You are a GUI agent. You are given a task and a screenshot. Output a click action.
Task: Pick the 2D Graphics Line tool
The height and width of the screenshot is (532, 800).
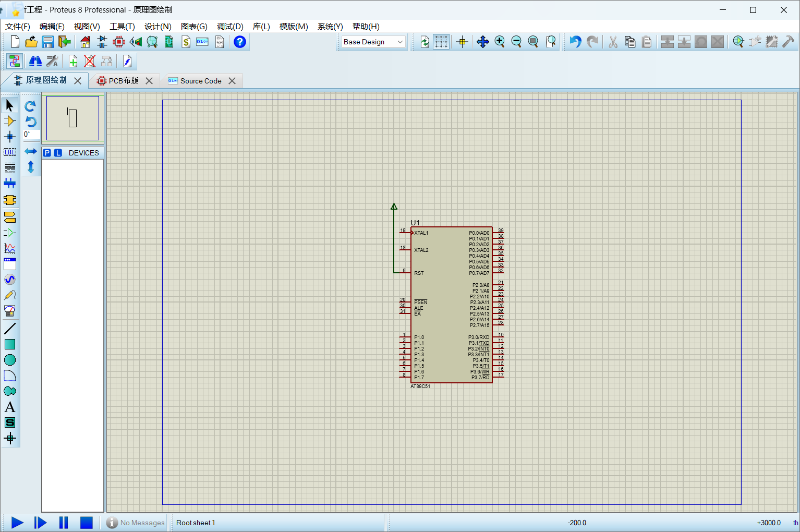(x=10, y=329)
